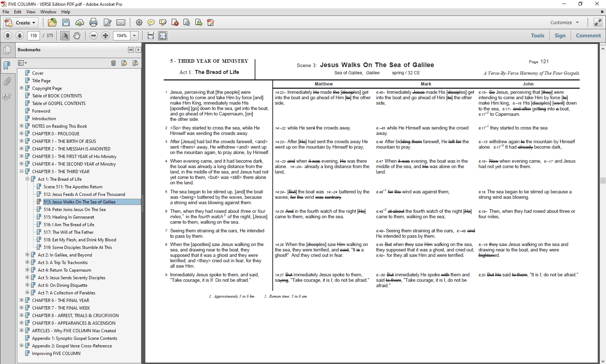Open the Tools pane
This screenshot has height=364, width=606.
(537, 35)
